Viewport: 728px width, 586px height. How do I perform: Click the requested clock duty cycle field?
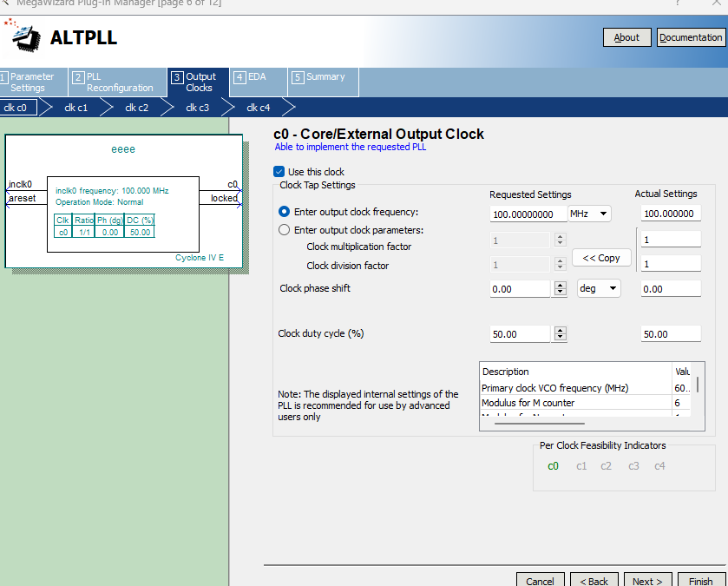(520, 334)
